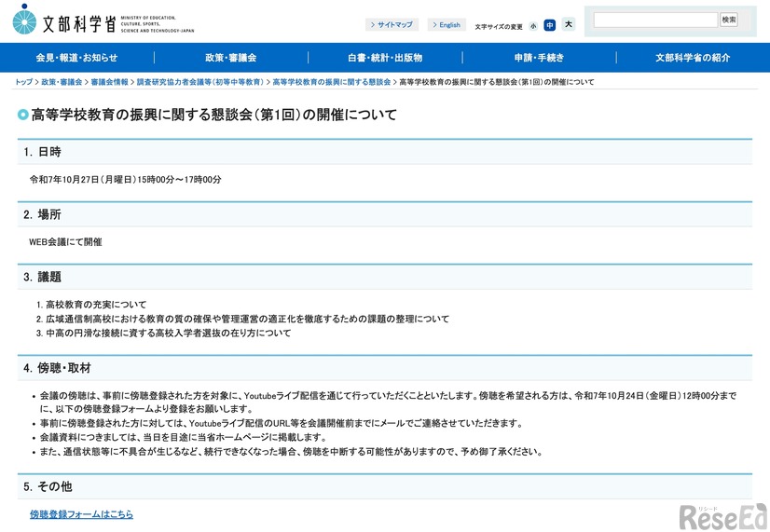
Task: Set font size to small (小)
Action: 533,26
